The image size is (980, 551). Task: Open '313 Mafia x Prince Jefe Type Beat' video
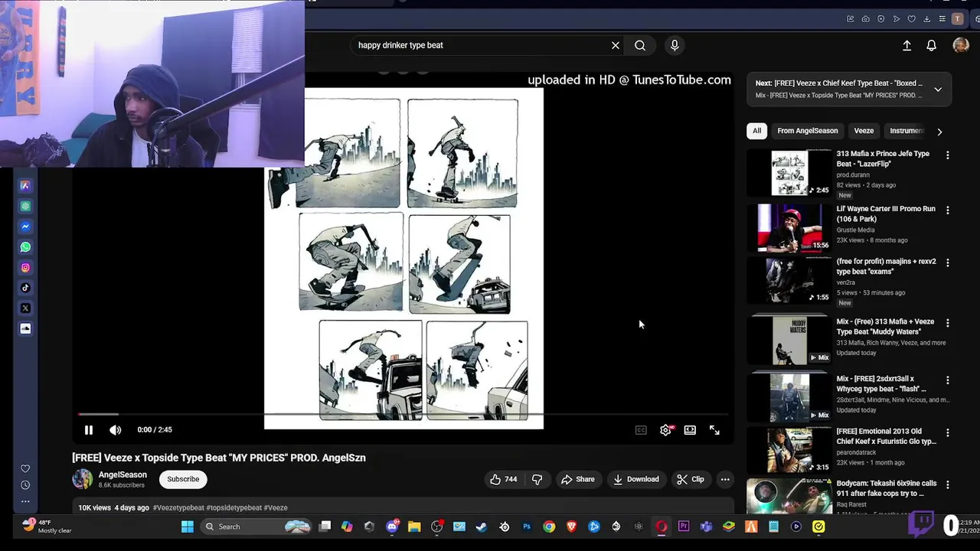[883, 158]
